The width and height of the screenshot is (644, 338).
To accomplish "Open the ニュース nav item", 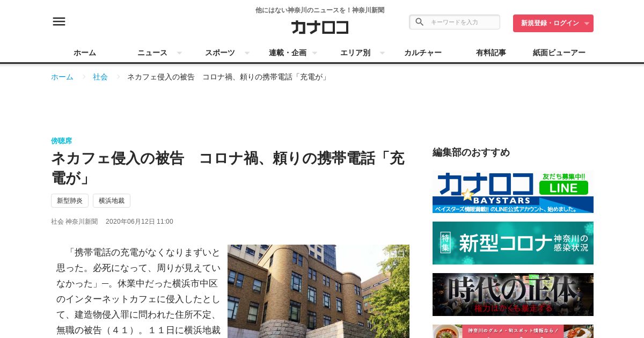I will point(152,53).
